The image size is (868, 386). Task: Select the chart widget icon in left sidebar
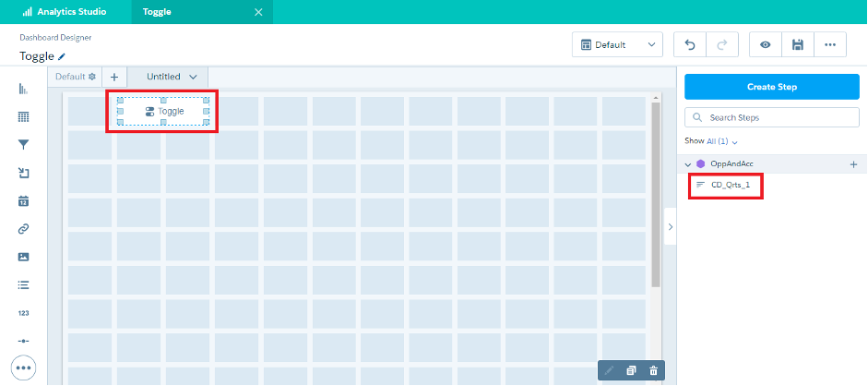(x=23, y=89)
